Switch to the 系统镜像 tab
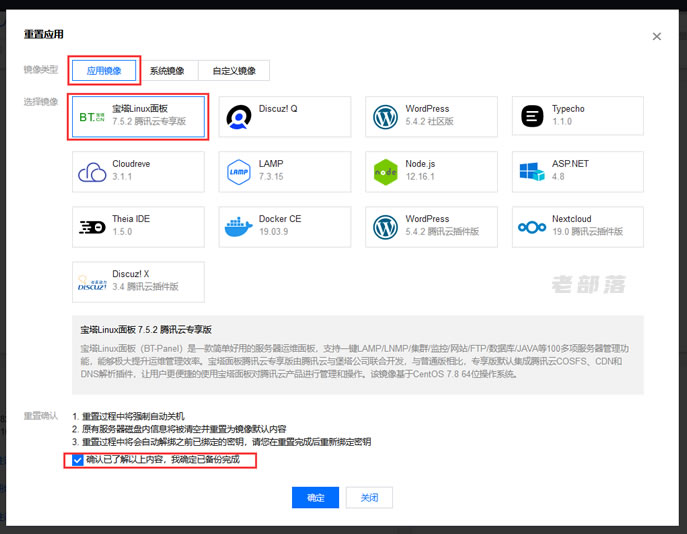Image resolution: width=687 pixels, height=534 pixels. click(167, 71)
